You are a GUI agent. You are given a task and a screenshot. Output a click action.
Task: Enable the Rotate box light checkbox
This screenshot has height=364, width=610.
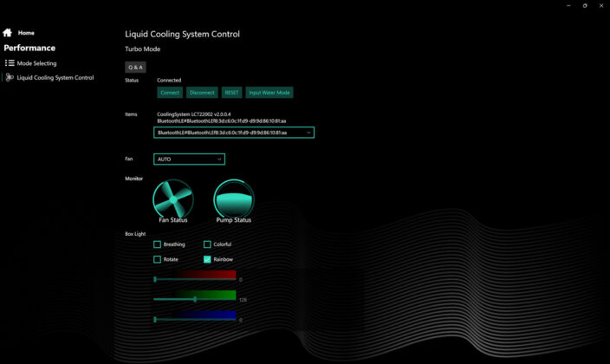tap(157, 259)
